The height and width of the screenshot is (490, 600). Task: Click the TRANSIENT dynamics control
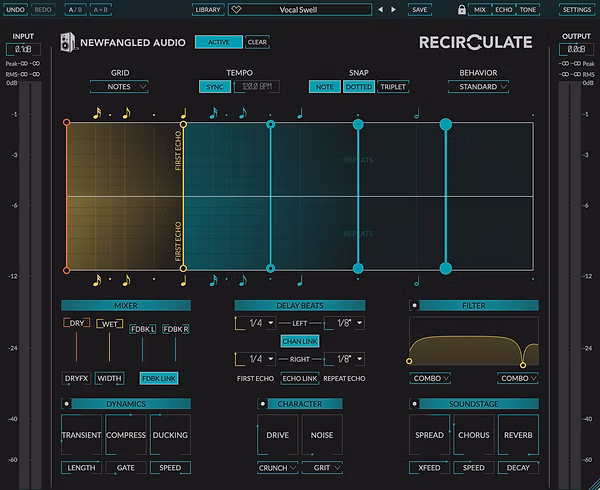[81, 435]
